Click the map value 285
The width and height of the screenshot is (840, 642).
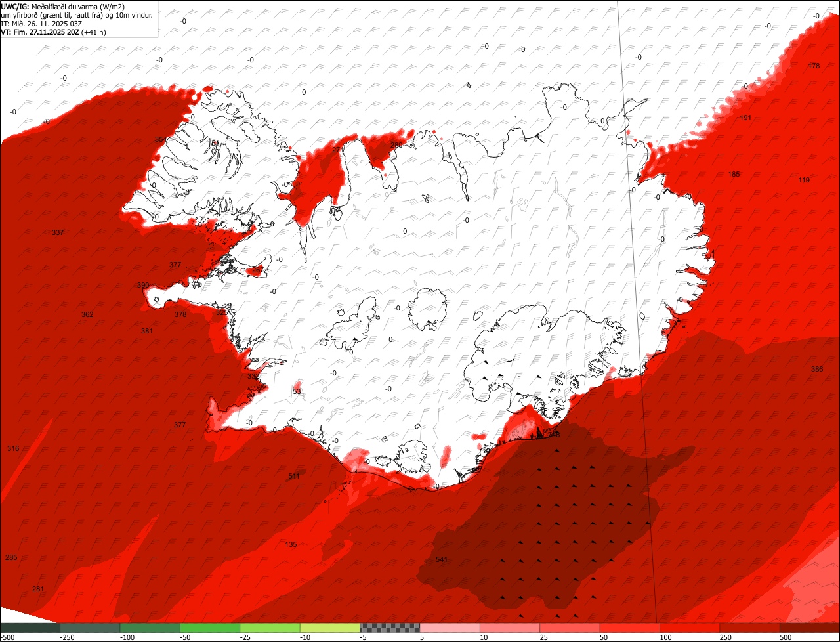pyautogui.click(x=11, y=557)
